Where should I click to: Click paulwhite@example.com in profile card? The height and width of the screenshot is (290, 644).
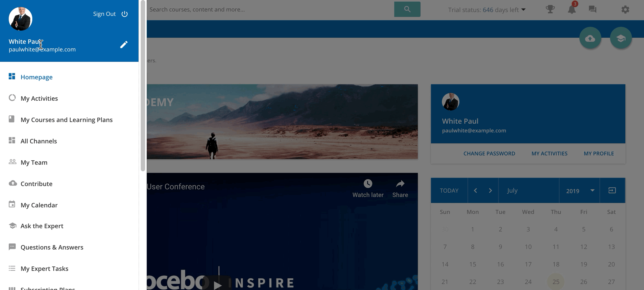(x=474, y=130)
